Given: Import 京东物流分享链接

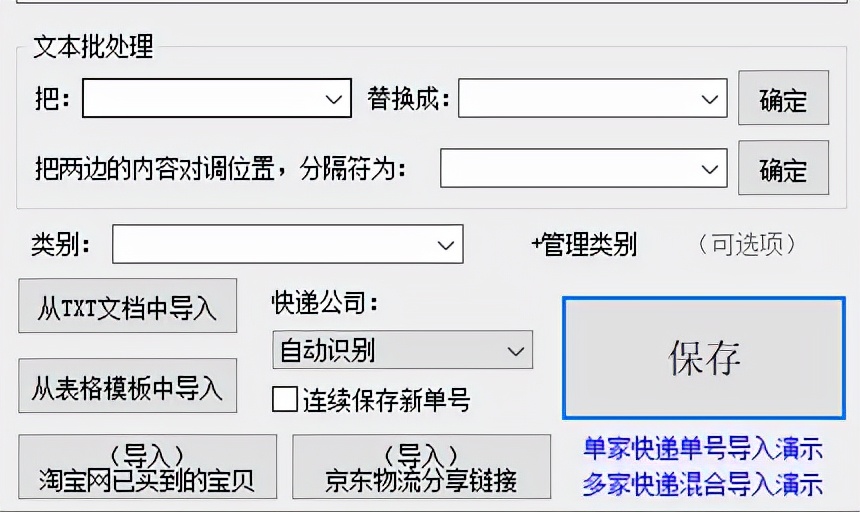Looking at the screenshot, I should coord(421,467).
